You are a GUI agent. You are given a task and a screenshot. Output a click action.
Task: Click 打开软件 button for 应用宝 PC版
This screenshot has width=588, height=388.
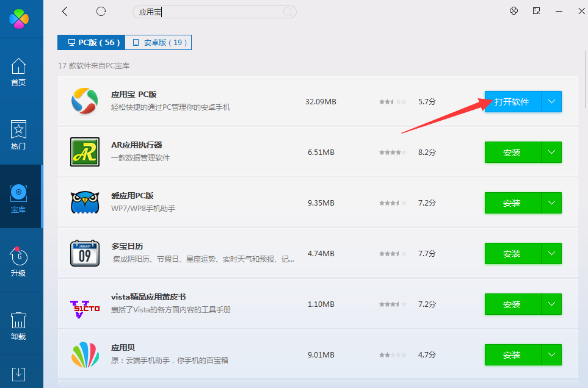tap(512, 102)
